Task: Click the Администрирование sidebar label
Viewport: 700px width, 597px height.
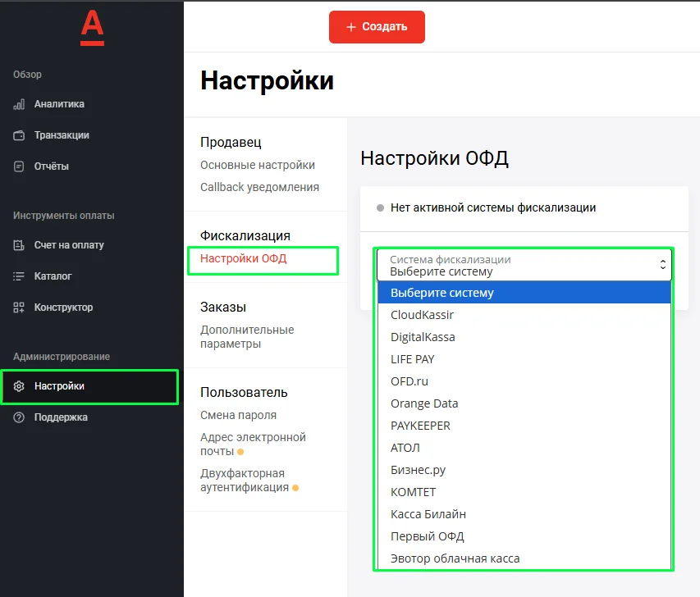Action: tap(62, 357)
